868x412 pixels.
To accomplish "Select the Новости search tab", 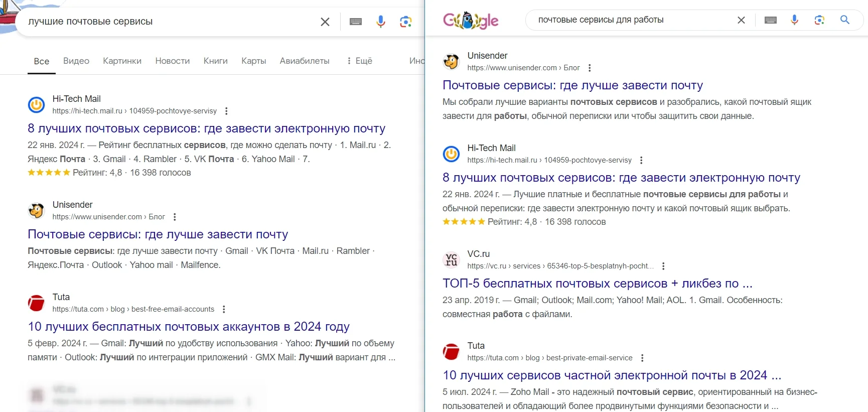I will [173, 61].
